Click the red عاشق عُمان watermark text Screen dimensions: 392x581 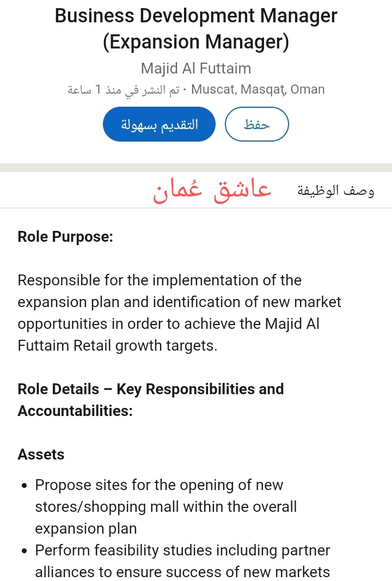pyautogui.click(x=212, y=191)
